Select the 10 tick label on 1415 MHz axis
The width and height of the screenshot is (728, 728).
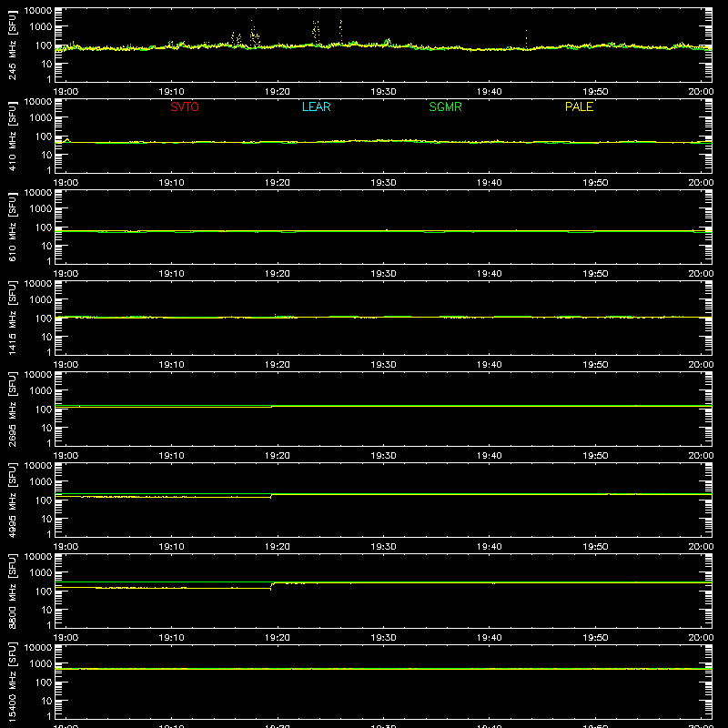click(x=46, y=337)
